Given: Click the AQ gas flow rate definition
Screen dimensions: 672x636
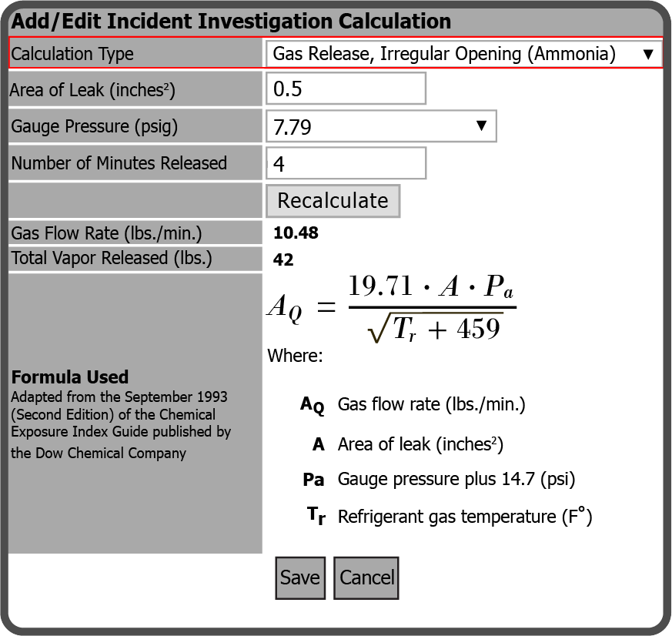Looking at the screenshot, I should (x=431, y=404).
